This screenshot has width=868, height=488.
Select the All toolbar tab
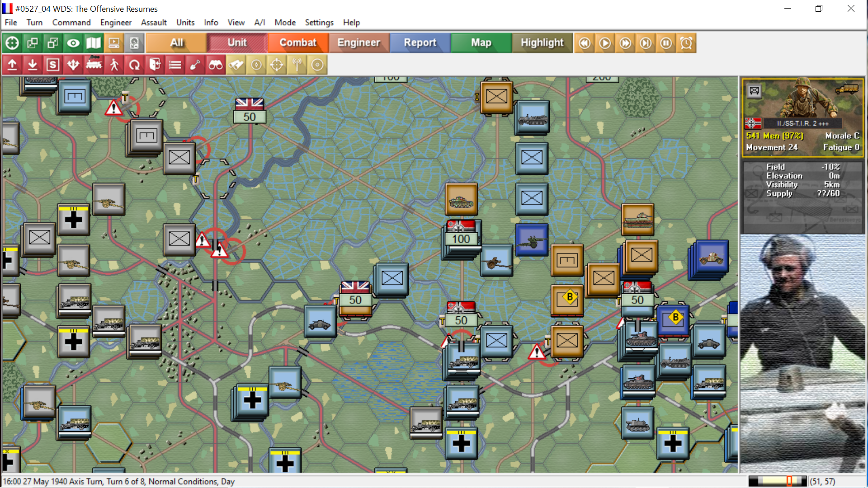(176, 43)
